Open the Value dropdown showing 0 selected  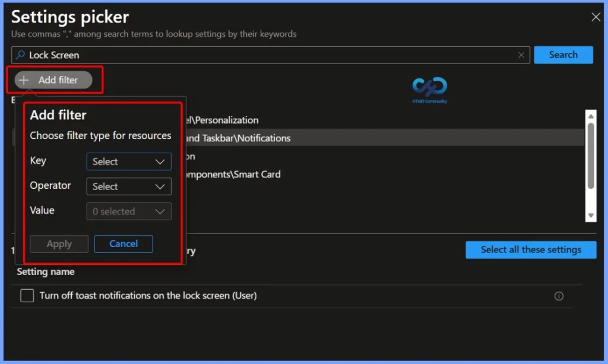(128, 211)
